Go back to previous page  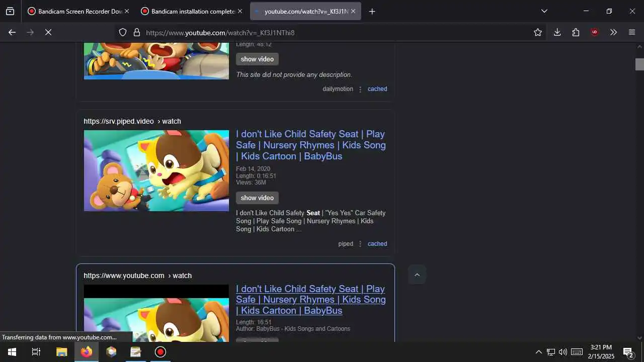[x=12, y=32]
